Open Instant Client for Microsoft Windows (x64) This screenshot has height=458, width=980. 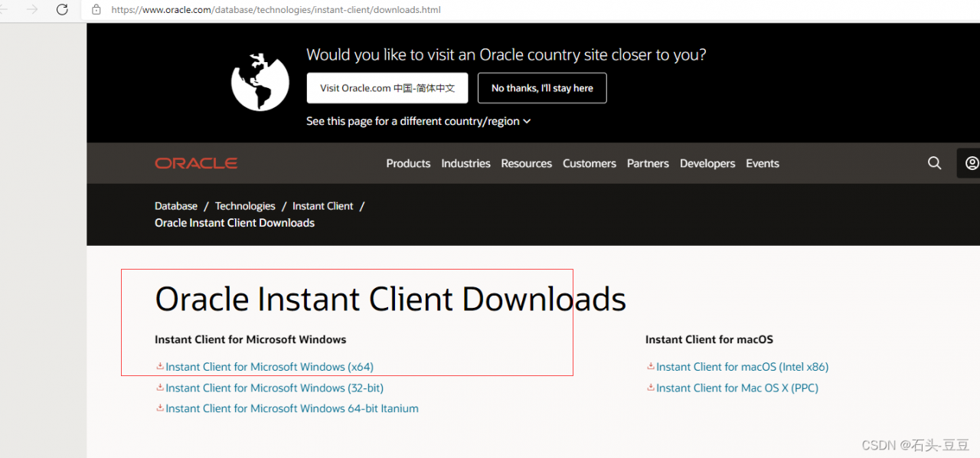click(x=269, y=367)
